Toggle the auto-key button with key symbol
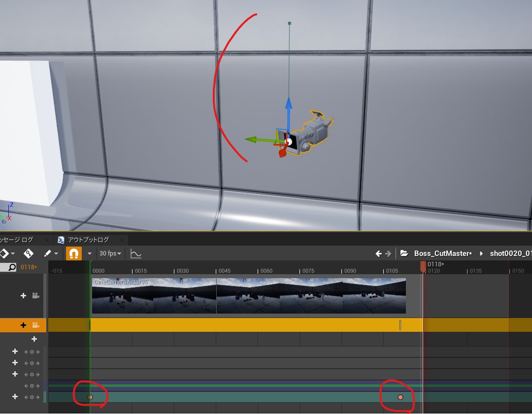Image resolution: width=532 pixels, height=414 pixels. pyautogui.click(x=29, y=254)
